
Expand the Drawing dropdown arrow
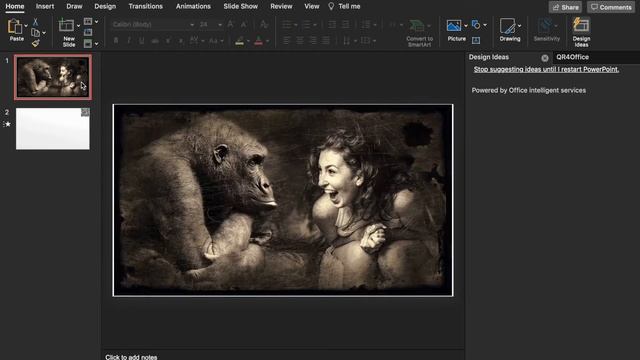(x=519, y=26)
